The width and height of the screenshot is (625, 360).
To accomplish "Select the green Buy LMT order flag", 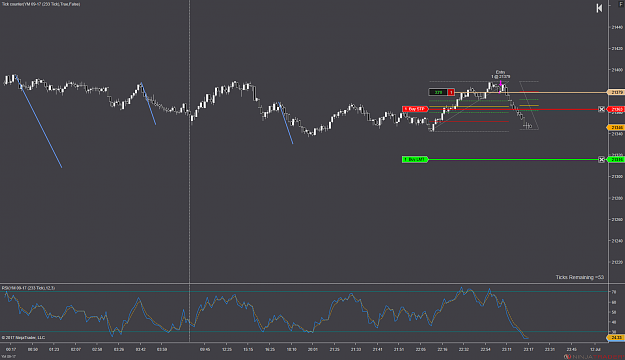I will (x=415, y=159).
